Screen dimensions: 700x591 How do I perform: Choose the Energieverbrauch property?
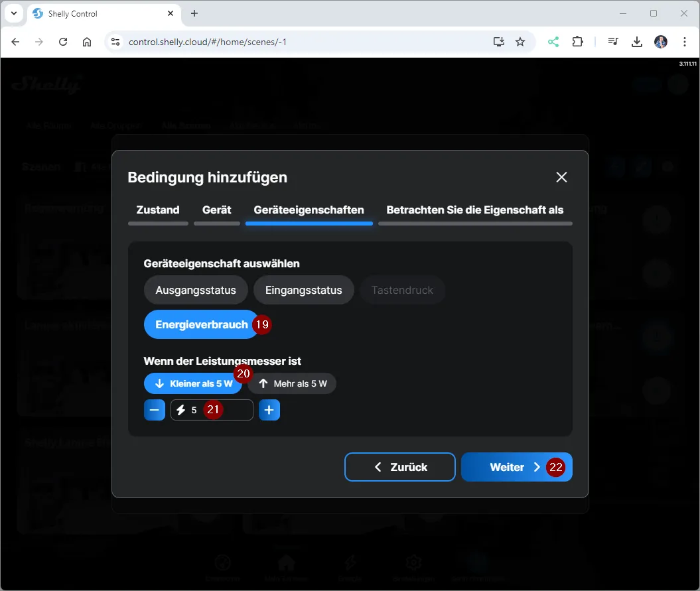pyautogui.click(x=201, y=324)
